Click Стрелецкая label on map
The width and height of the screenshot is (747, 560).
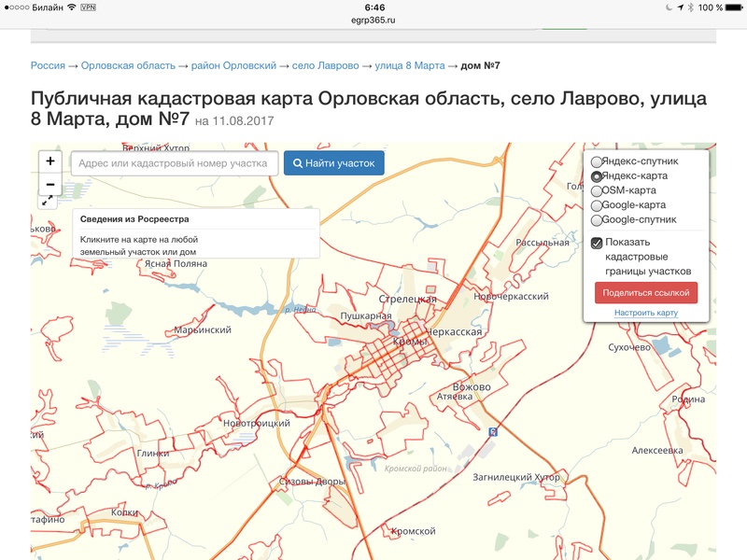407,299
